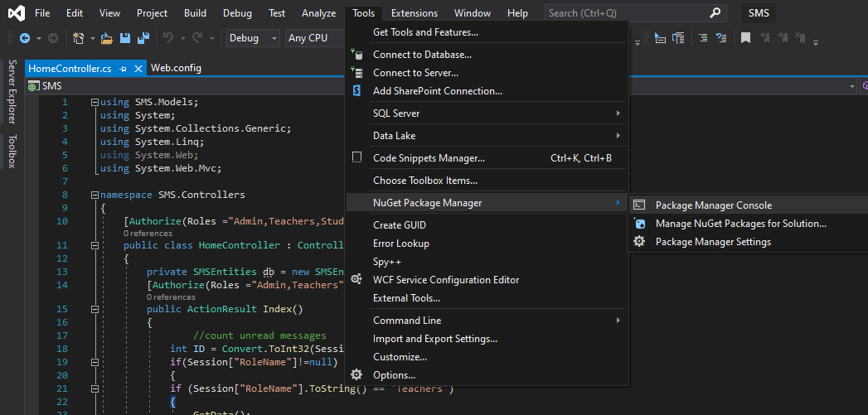Click the Package Manager Settings gear icon
The height and width of the screenshot is (415, 868).
639,241
